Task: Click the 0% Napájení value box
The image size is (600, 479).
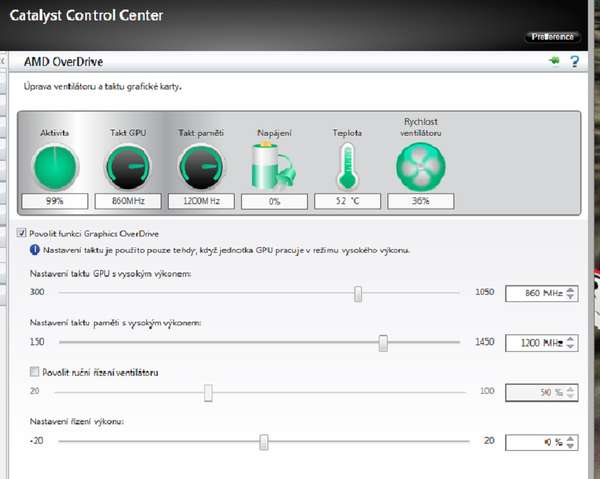Action: [274, 202]
